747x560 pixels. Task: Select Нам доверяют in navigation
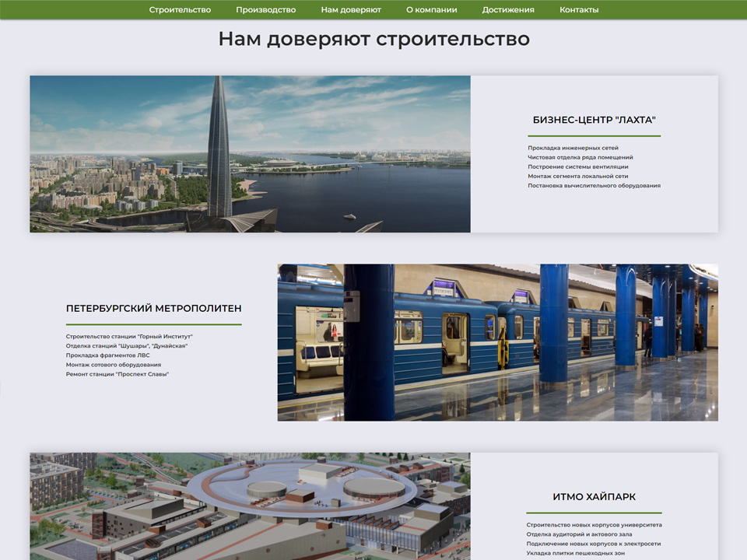click(351, 10)
